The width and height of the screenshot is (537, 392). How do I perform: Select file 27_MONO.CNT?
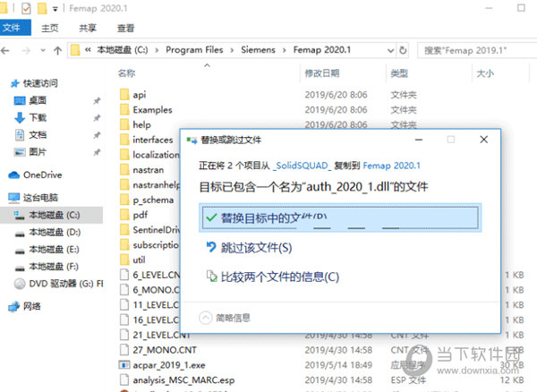(x=165, y=350)
